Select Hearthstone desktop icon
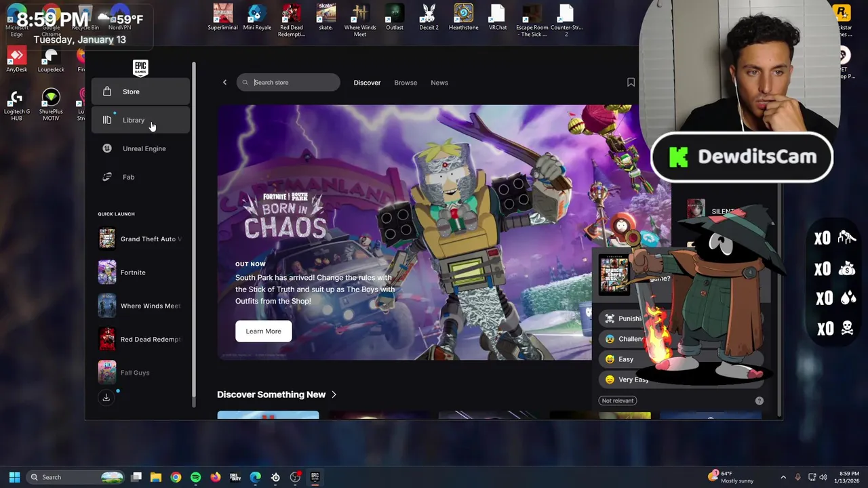This screenshot has width=868, height=488. pos(463,18)
